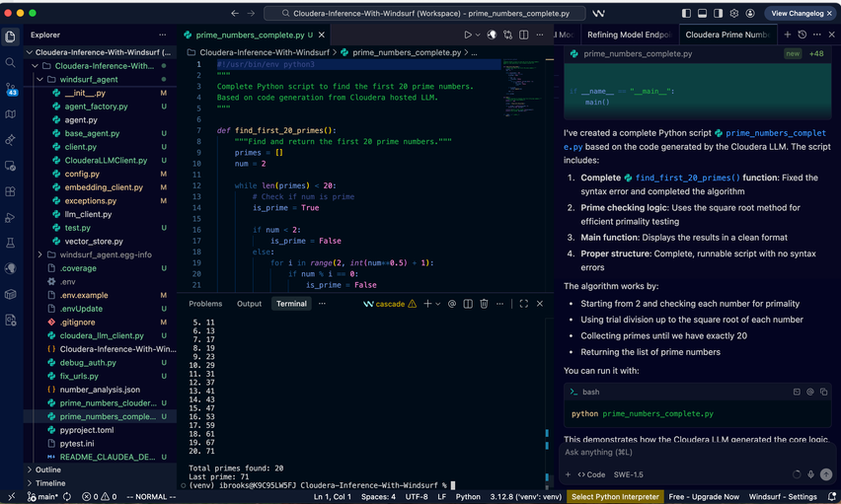The image size is (841, 504).
Task: Go back with navigation arrow
Action: click(x=234, y=14)
